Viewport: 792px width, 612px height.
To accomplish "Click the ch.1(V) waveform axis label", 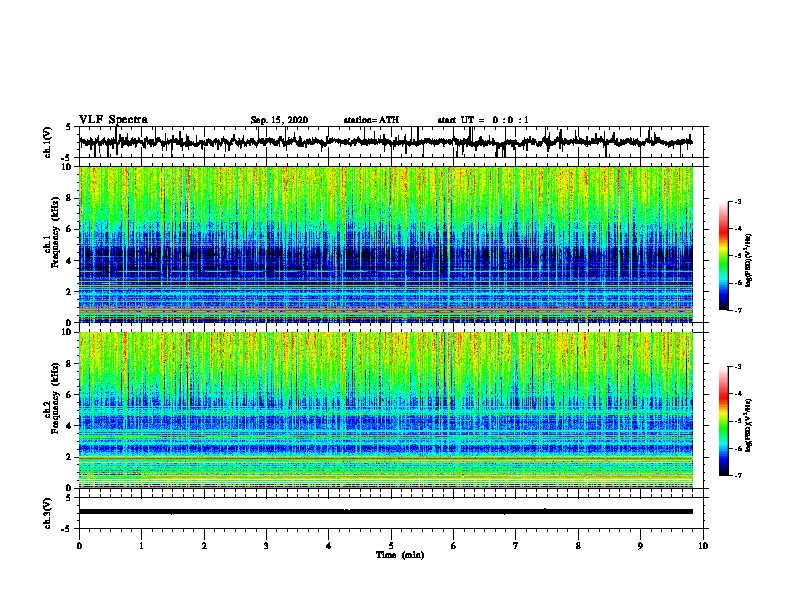I will [x=48, y=142].
